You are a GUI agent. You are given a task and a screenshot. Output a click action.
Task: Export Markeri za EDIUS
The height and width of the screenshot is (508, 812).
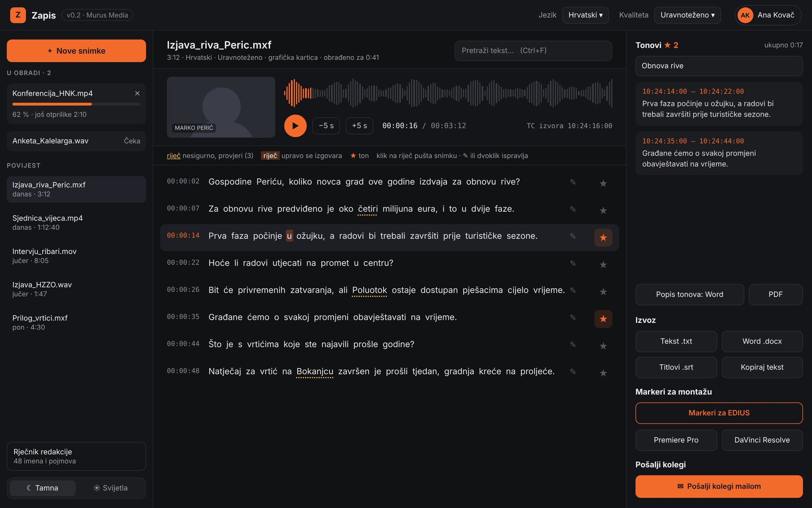click(719, 413)
